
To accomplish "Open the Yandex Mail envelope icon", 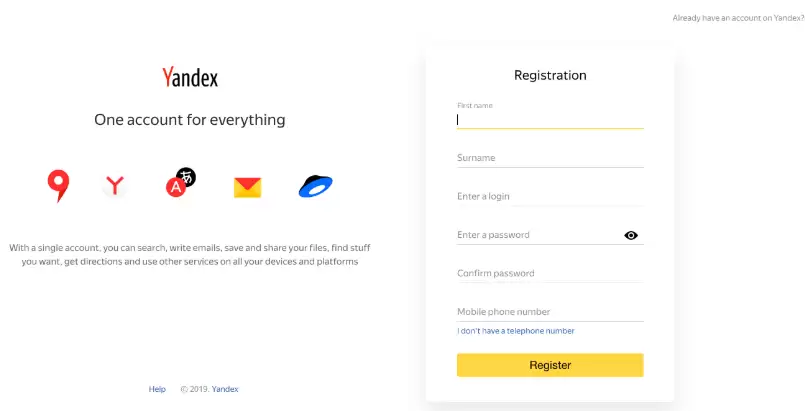I will [x=247, y=186].
